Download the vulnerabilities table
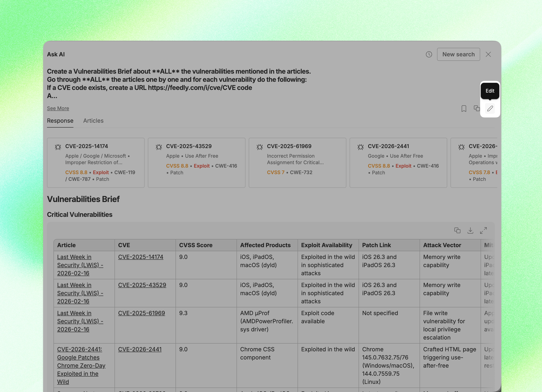The image size is (542, 392). 470,230
